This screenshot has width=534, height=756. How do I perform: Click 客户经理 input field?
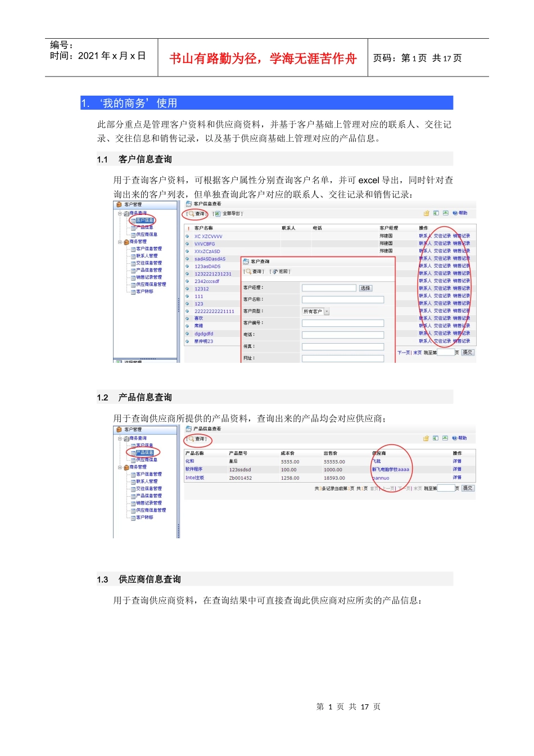pyautogui.click(x=329, y=288)
